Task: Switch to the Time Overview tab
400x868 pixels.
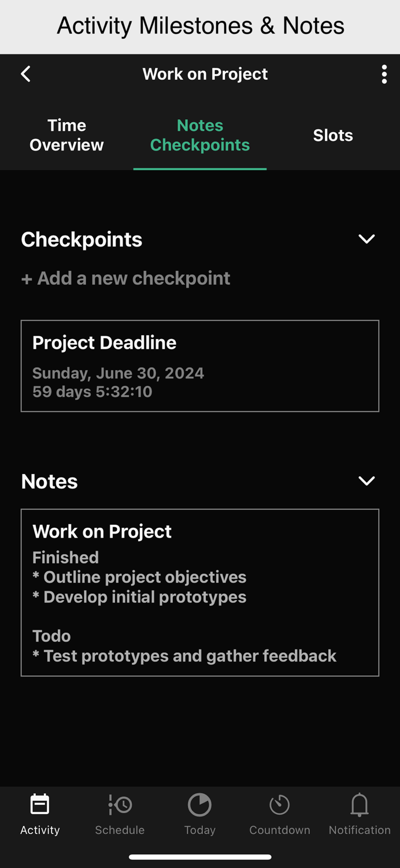Action: point(66,135)
